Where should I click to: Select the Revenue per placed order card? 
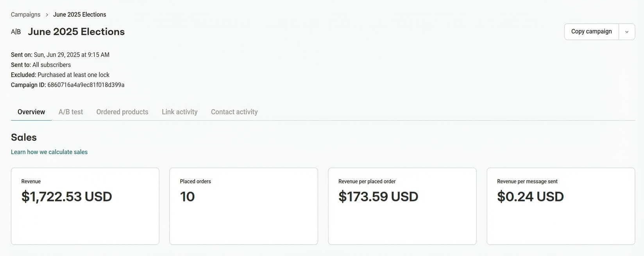tap(402, 206)
